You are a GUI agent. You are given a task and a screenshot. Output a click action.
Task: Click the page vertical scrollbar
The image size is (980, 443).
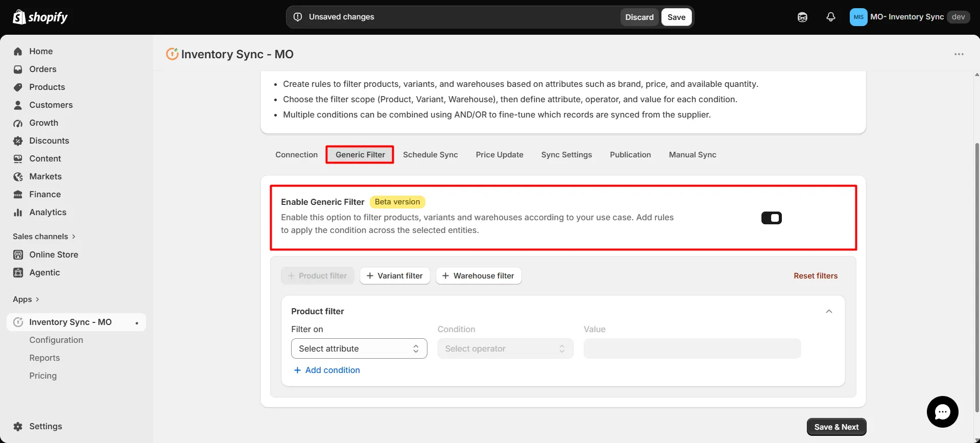[x=977, y=277]
